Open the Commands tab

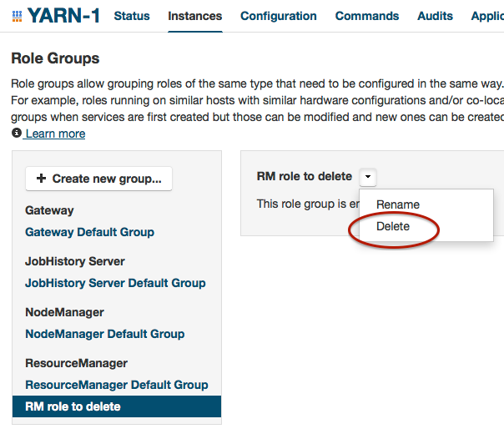pos(367,16)
